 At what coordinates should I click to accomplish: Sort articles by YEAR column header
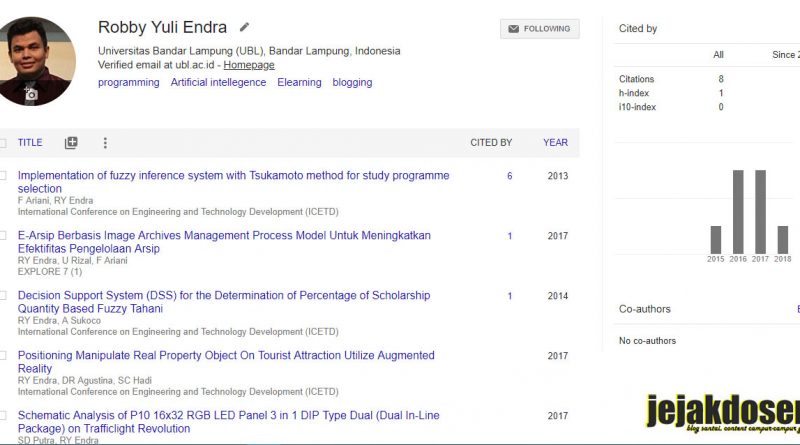point(555,143)
